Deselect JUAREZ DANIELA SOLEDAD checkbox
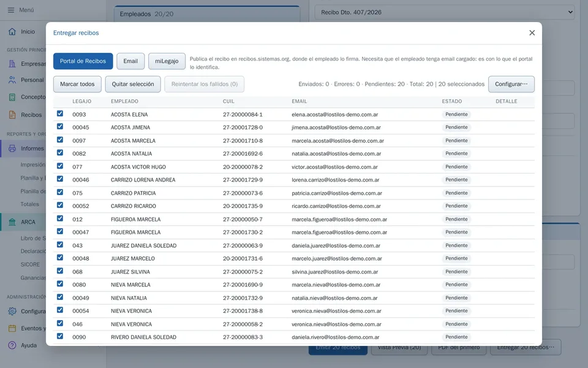The image size is (588, 368). click(60, 245)
